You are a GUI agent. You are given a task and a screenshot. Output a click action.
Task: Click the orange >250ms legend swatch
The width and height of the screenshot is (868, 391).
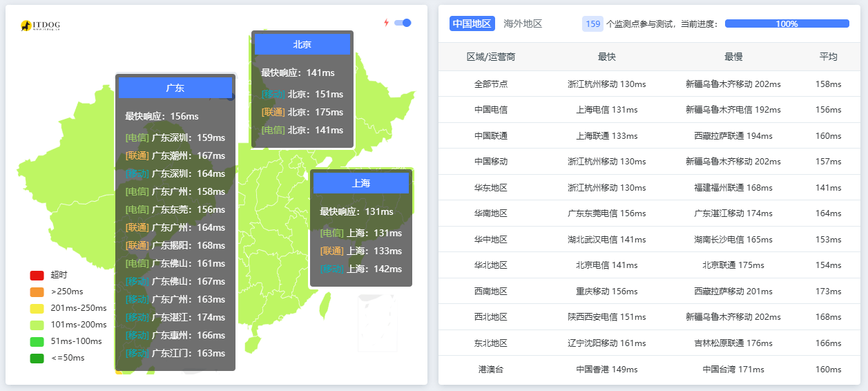[x=37, y=292]
